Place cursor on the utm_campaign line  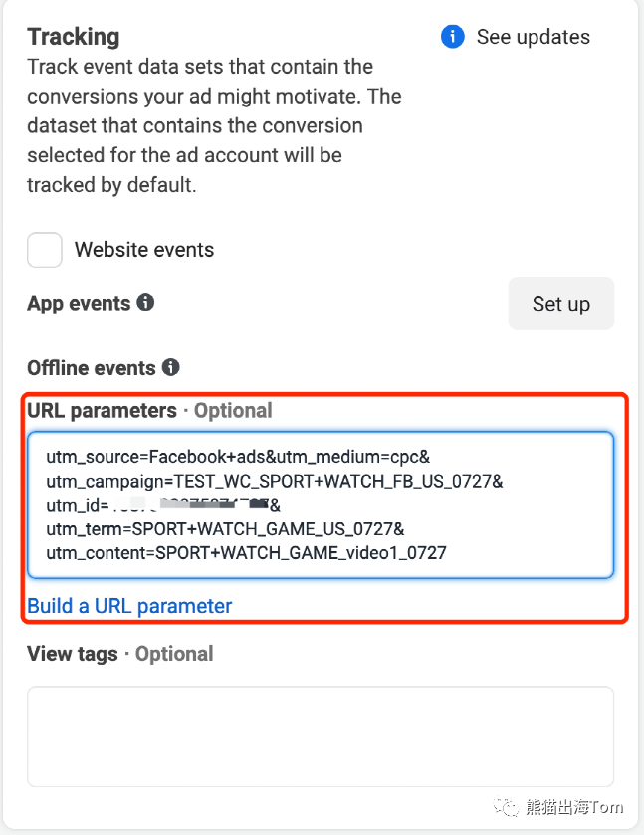[274, 481]
